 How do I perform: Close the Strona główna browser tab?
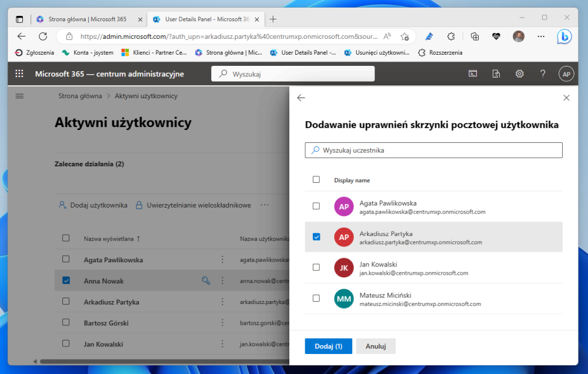click(x=141, y=19)
